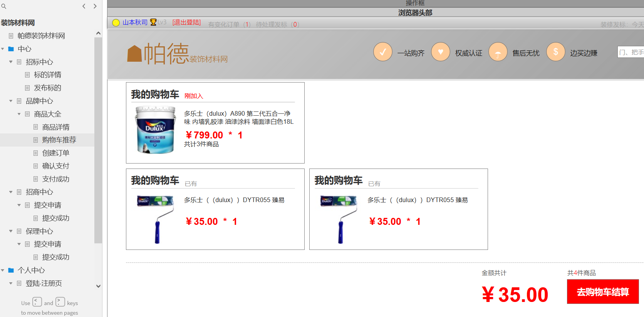Open the 登陆-注册页 page

point(44,283)
